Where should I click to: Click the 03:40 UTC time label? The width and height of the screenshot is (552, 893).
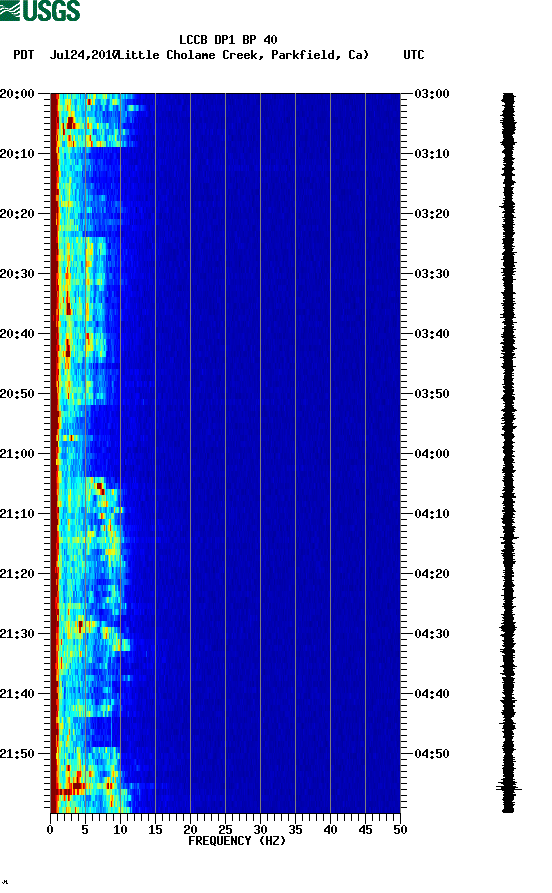click(432, 334)
